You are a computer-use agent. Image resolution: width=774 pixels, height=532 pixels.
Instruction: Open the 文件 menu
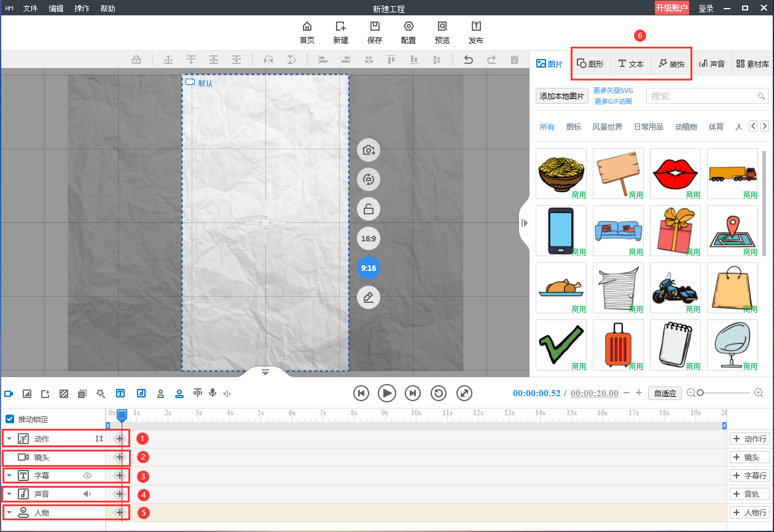(x=30, y=9)
